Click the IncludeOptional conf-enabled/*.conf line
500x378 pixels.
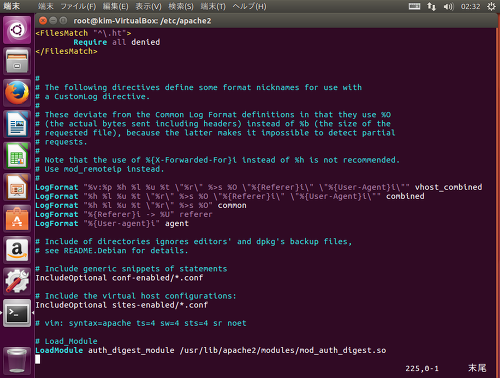click(119, 278)
